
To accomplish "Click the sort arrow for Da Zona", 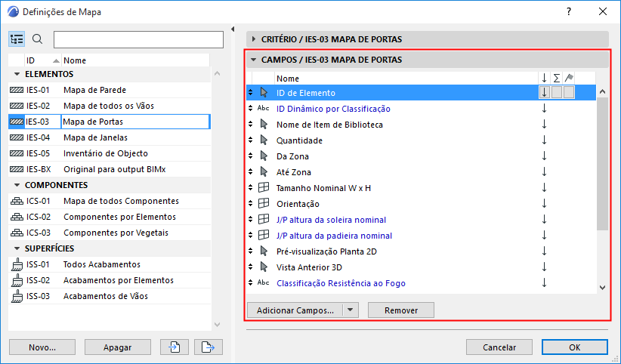I will 544,156.
